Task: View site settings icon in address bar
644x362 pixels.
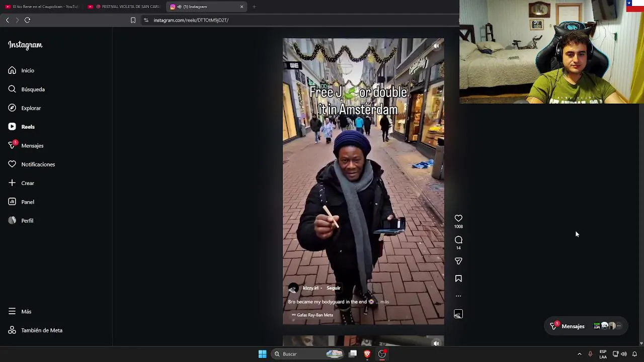Action: [x=146, y=20]
